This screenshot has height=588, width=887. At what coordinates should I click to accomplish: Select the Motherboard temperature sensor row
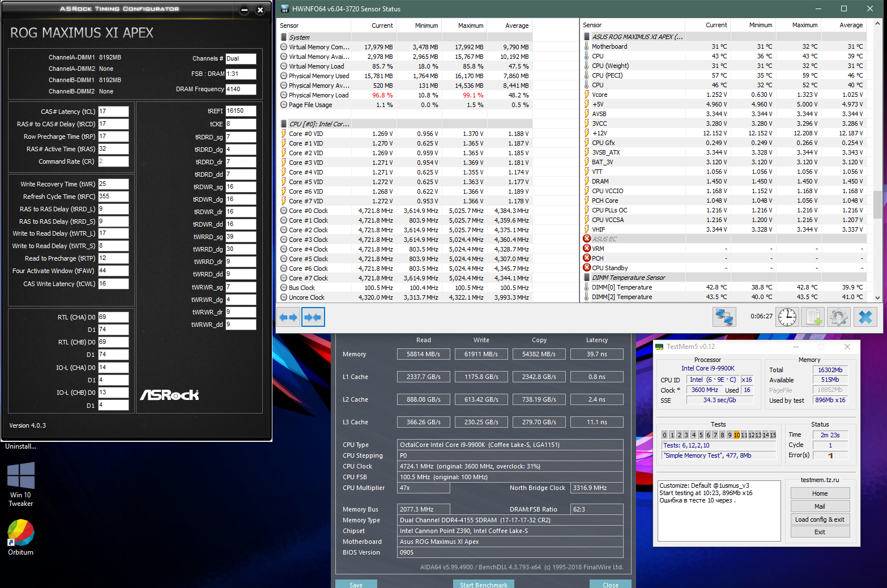point(724,46)
